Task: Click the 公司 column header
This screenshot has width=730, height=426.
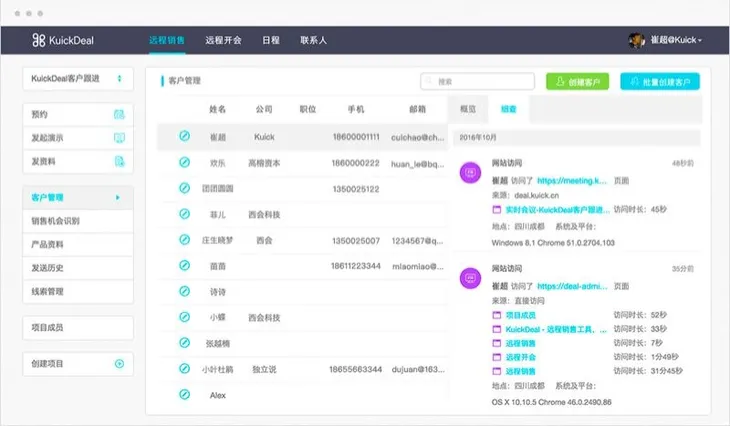Action: tap(264, 109)
